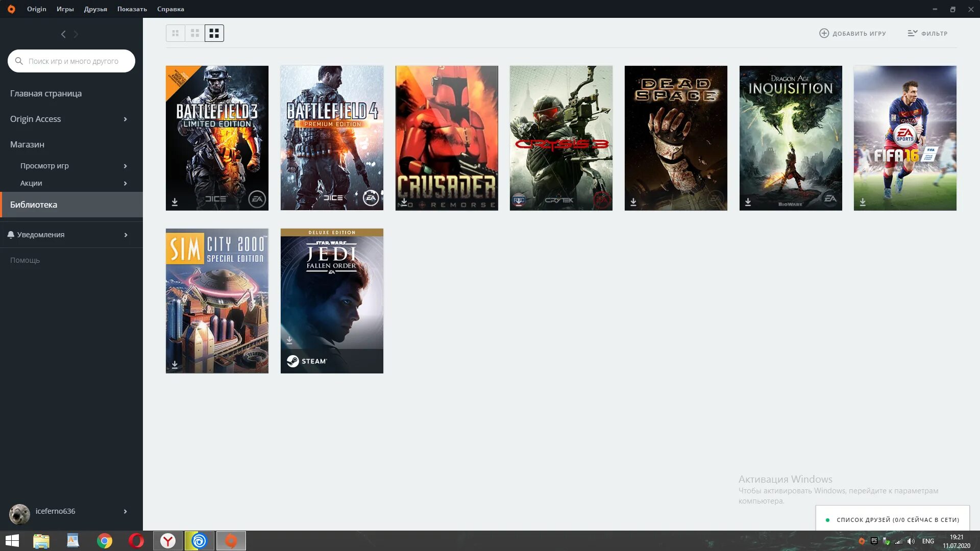Click Origin tray icon in system tray
Screen dimensions: 980x551
click(862, 541)
